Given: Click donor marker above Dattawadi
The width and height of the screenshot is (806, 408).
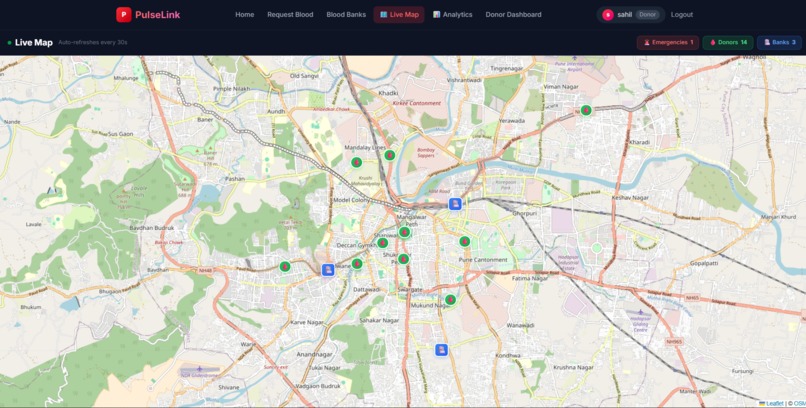Looking at the screenshot, I should coord(357,264).
